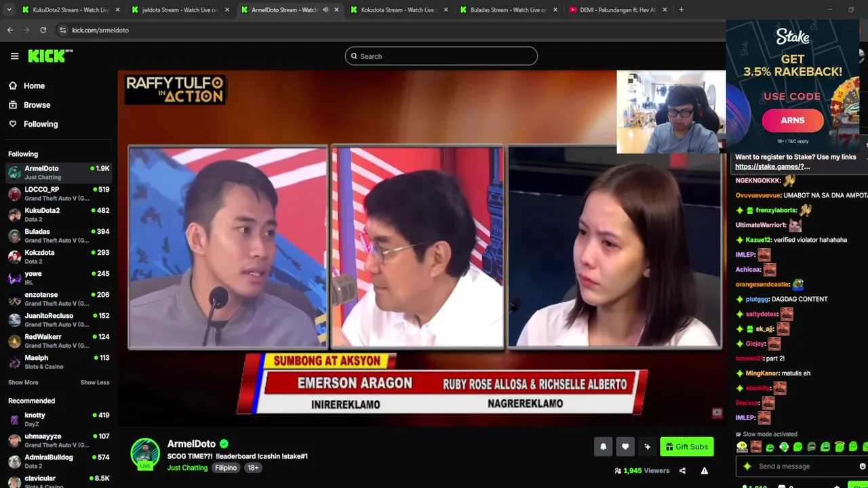Open knotty recommended channel
868x488 pixels.
(x=59, y=420)
